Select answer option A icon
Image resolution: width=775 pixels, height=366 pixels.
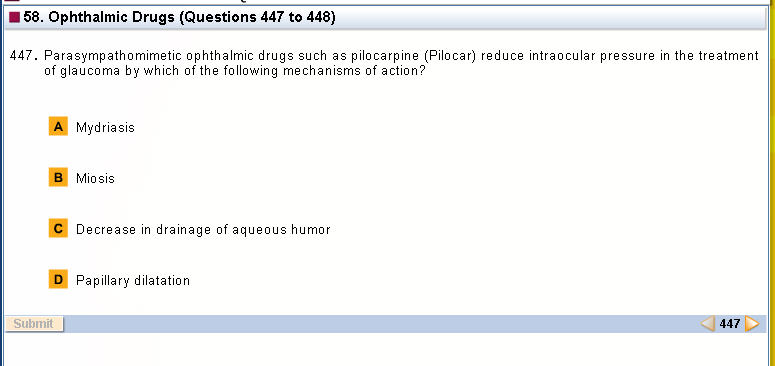pyautogui.click(x=58, y=126)
